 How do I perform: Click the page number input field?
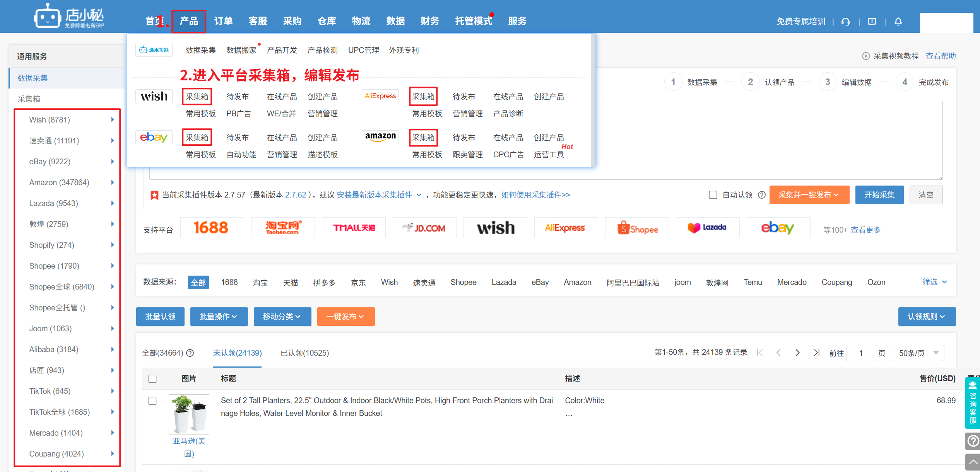861,353
